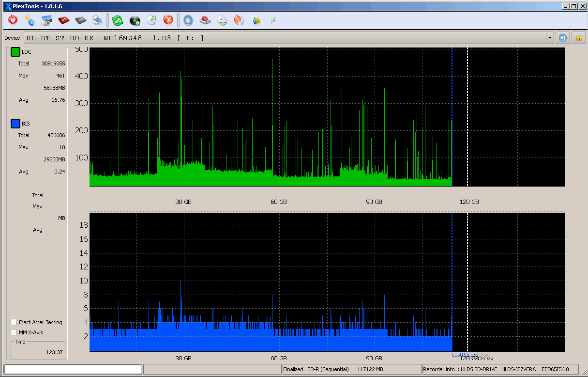Click the red power icon in toolbar
The height and width of the screenshot is (377, 588).
pos(13,20)
